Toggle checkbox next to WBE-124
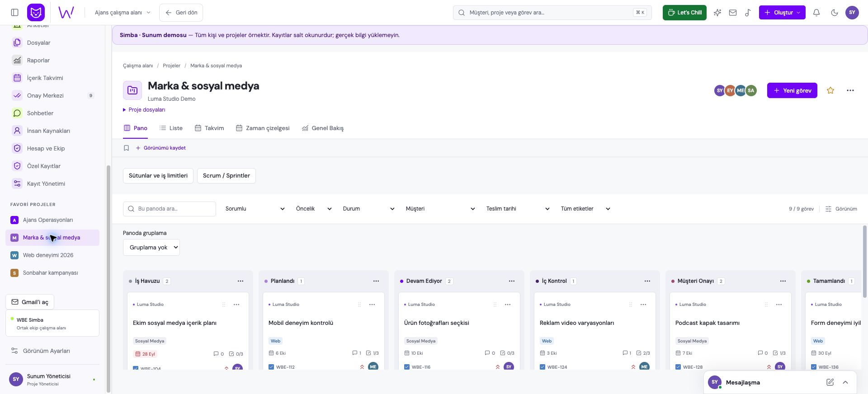 [x=542, y=367]
